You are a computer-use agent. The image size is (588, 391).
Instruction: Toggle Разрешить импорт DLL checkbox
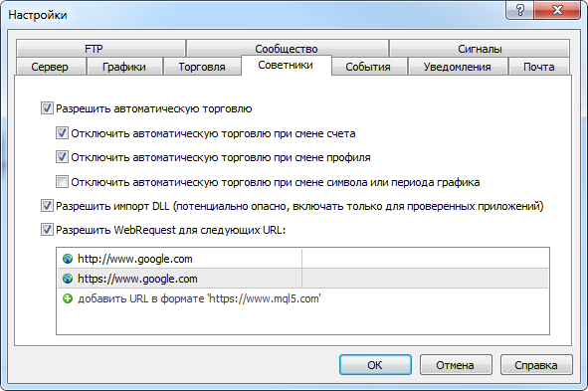(47, 206)
